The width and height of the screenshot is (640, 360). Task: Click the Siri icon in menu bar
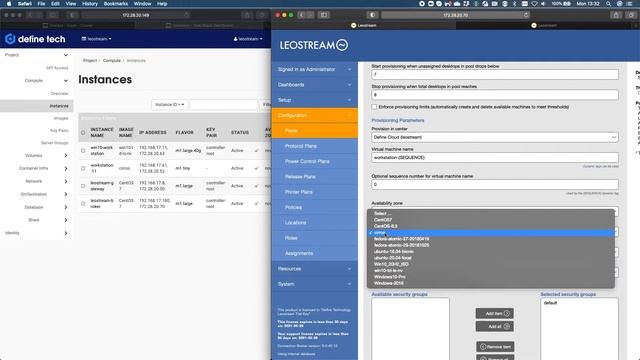620,4
